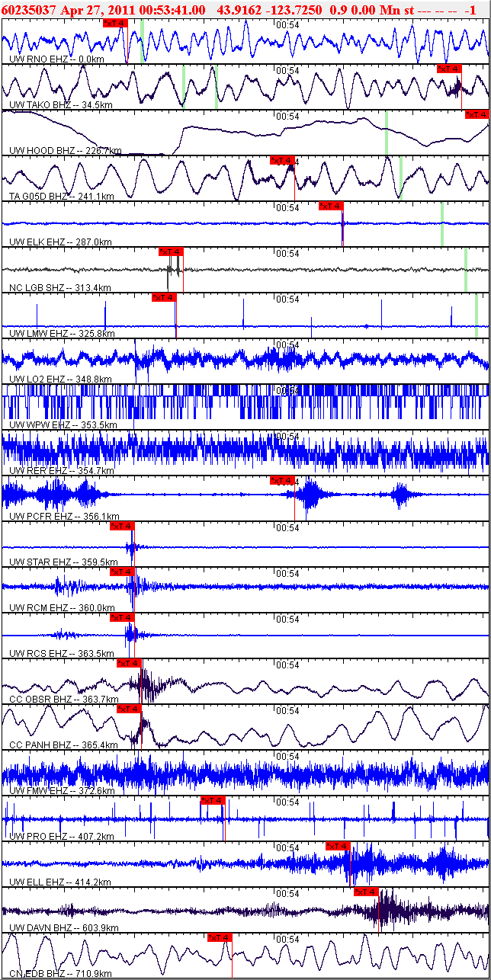Viewport: 491px width, 980px height.
Task: Click the red pick flag on RNO trace
Action: 115,24
